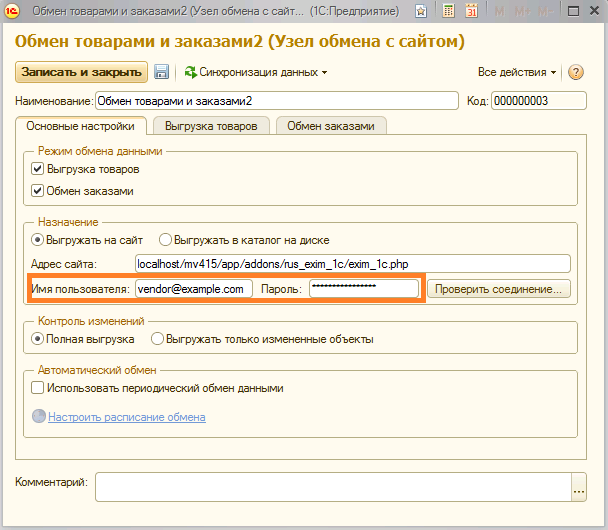Choose Выгружать только измененные объекты
Viewport: 608px width, 530px height.
(157, 339)
